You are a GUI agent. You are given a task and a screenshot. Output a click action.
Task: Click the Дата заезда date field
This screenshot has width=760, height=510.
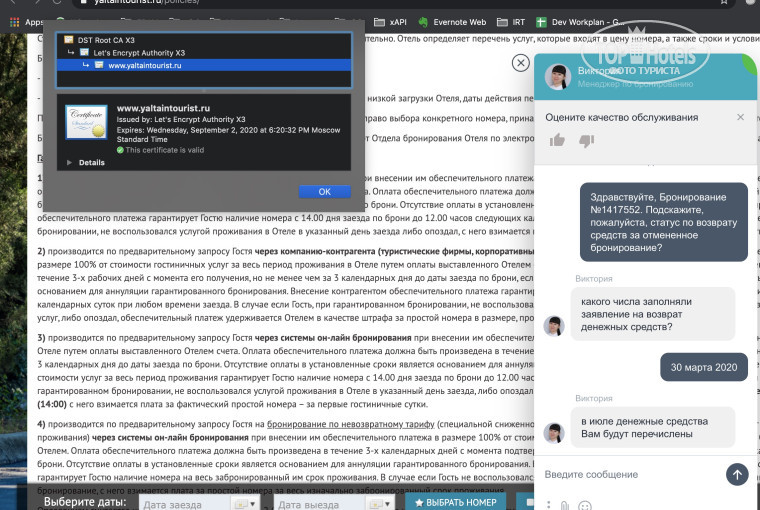pyautogui.click(x=185, y=504)
